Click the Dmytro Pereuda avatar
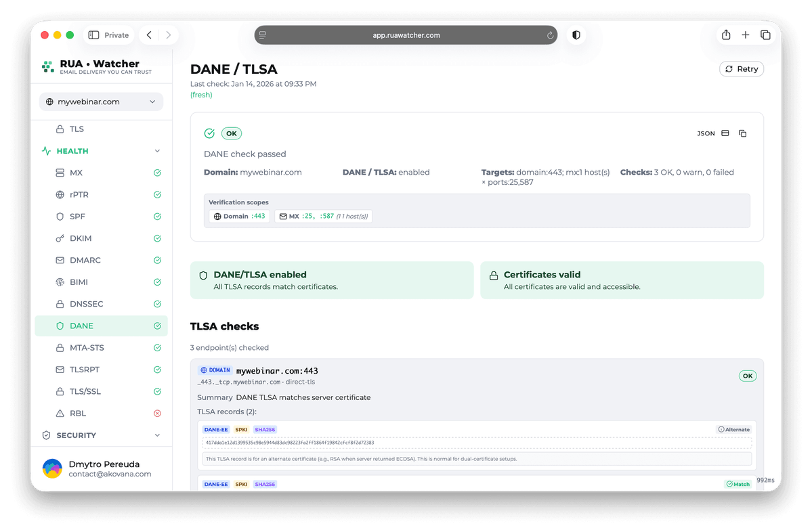Image resolution: width=812 pixels, height=532 pixels. pyautogui.click(x=52, y=468)
